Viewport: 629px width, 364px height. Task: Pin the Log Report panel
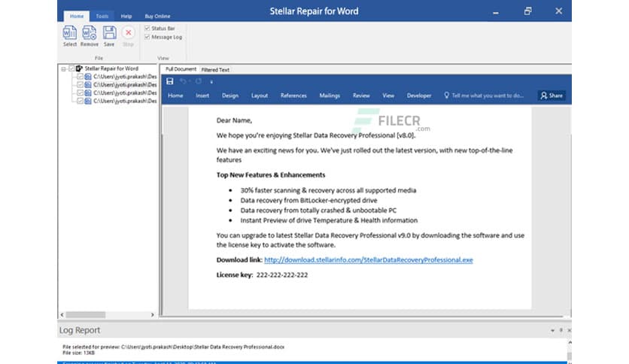tap(561, 330)
